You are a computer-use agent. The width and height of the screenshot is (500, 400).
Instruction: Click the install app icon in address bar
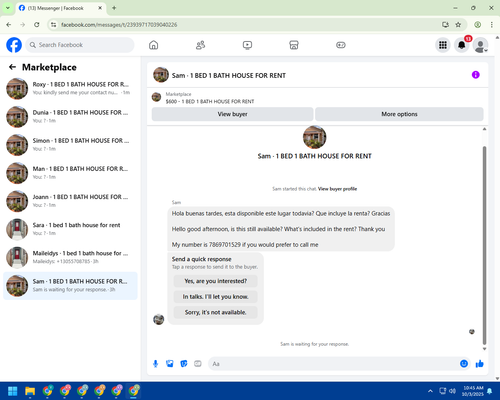click(445, 25)
